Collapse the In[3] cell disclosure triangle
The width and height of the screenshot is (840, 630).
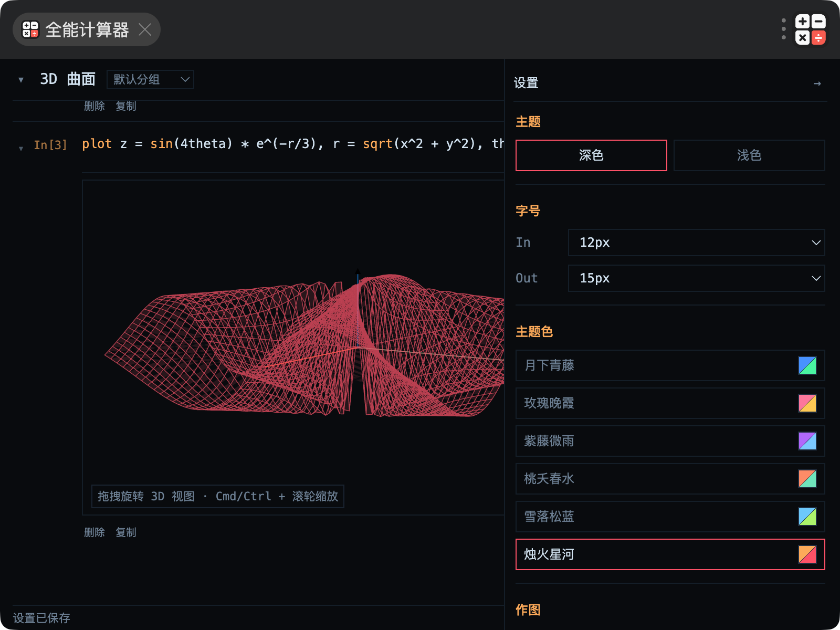click(x=21, y=149)
